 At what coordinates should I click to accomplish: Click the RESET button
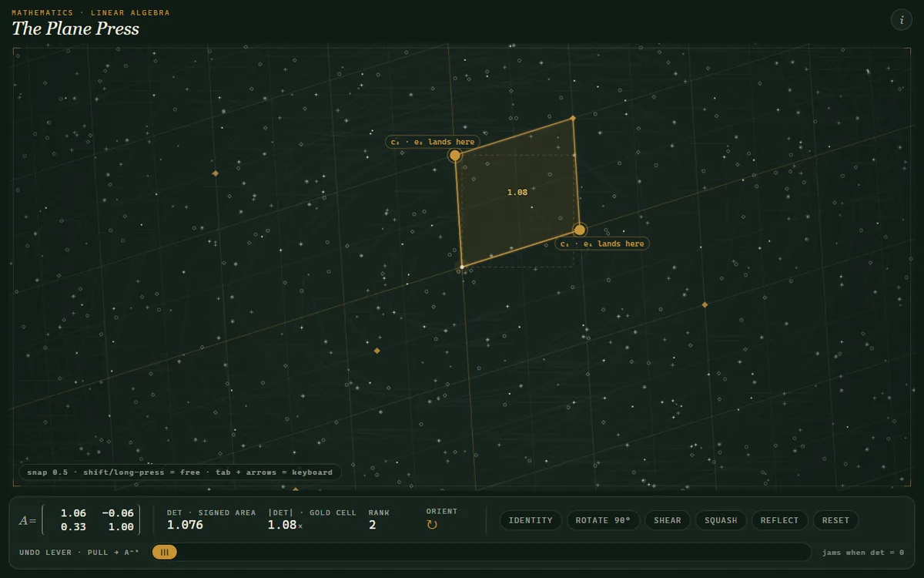click(x=835, y=520)
